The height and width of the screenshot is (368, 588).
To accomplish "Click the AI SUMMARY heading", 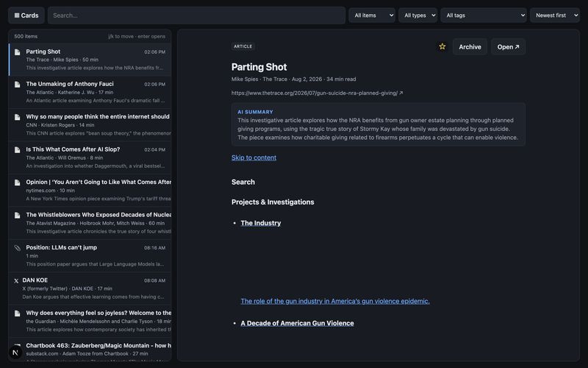I will [x=255, y=112].
